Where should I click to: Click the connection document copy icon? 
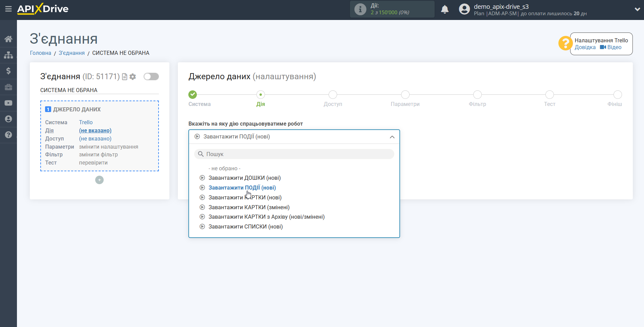click(125, 77)
